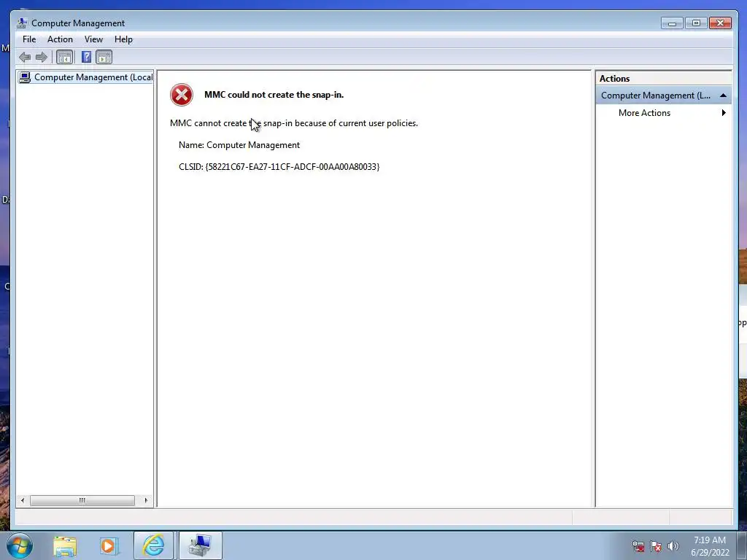Click the CLSID value text
Viewport: 747px width, 560px height.
tap(293, 167)
